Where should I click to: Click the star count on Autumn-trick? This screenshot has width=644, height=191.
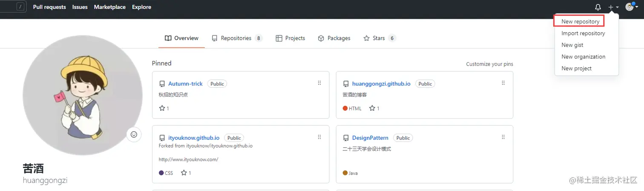[164, 108]
